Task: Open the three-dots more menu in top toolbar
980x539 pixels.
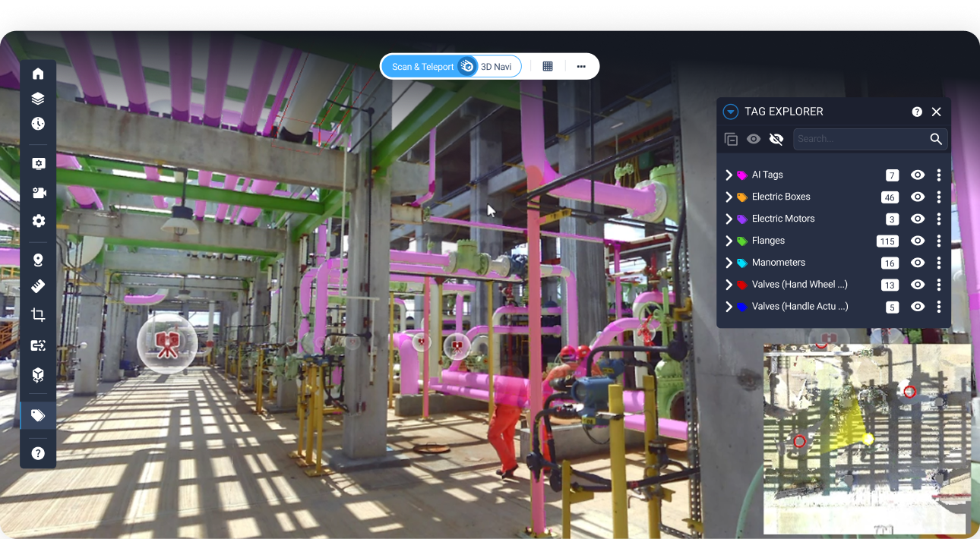Action: pos(581,67)
